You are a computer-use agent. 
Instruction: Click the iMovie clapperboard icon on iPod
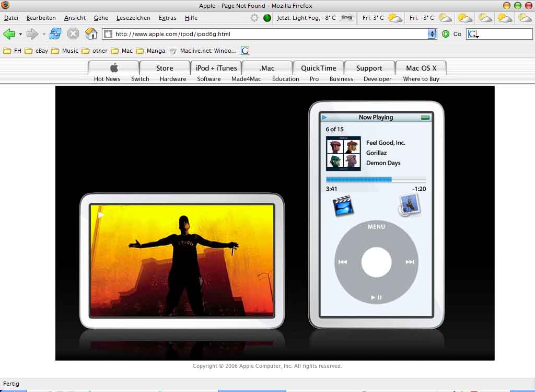(343, 205)
